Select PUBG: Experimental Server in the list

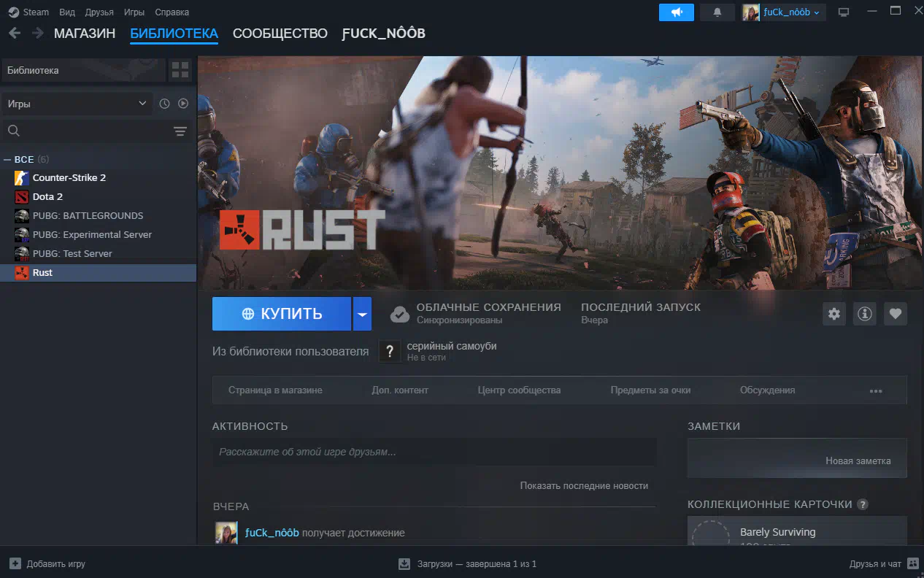click(98, 235)
